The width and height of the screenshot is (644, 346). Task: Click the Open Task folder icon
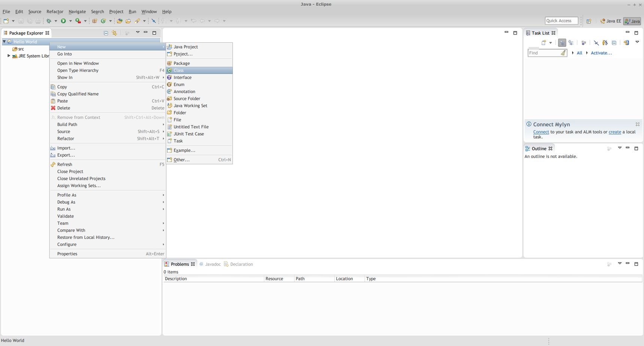click(128, 21)
